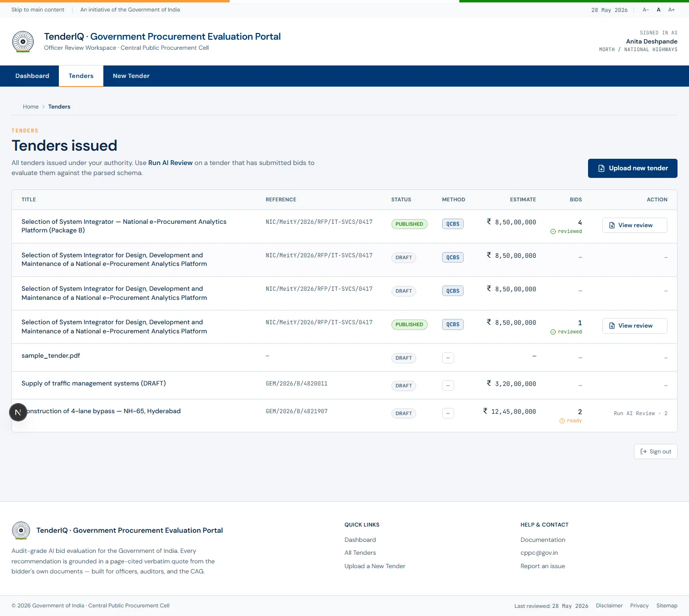
Task: Click PUBLISHED badge in Package B row
Action: tap(409, 224)
